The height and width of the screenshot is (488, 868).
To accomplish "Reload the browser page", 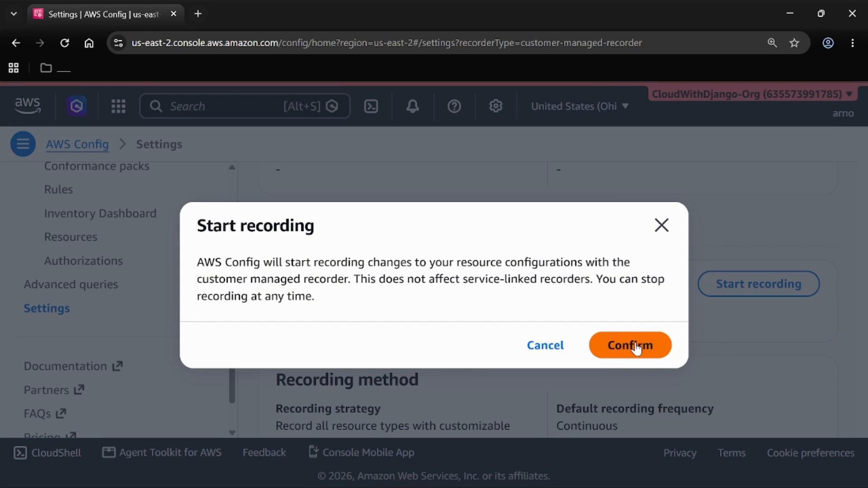I will pyautogui.click(x=65, y=43).
